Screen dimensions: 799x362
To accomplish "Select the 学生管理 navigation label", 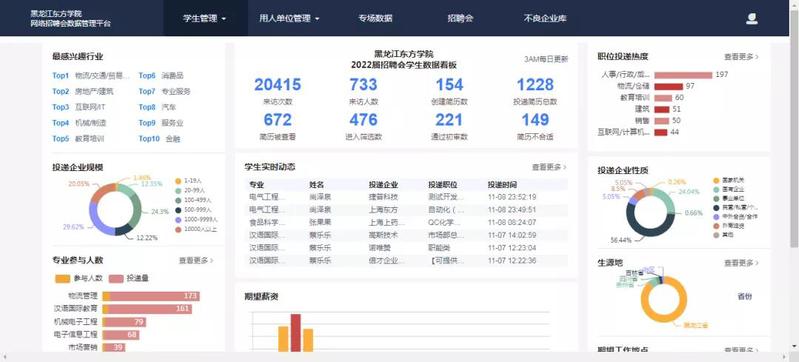I will 200,18.
